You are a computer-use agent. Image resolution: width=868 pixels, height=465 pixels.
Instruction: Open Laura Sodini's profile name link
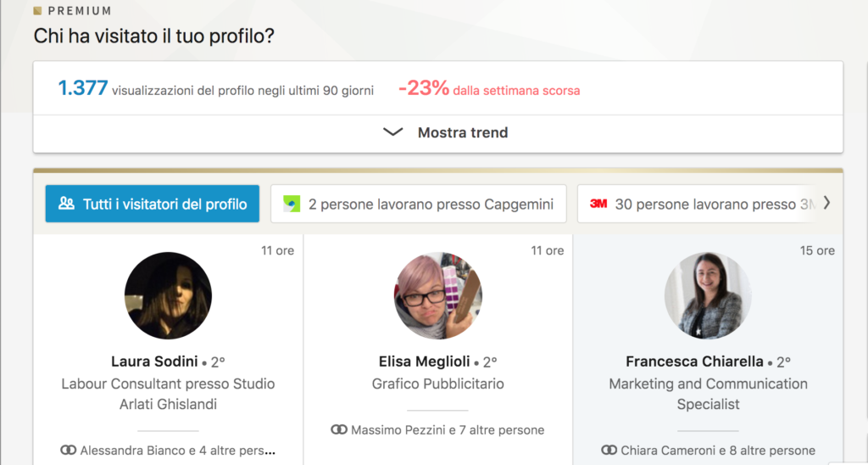click(154, 361)
